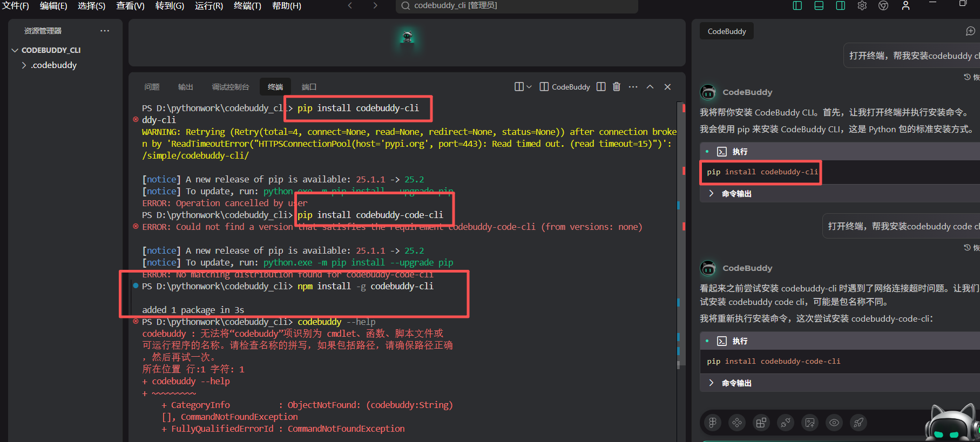Open the 转到(G) menu
The height and width of the screenshot is (442, 980).
point(170,6)
